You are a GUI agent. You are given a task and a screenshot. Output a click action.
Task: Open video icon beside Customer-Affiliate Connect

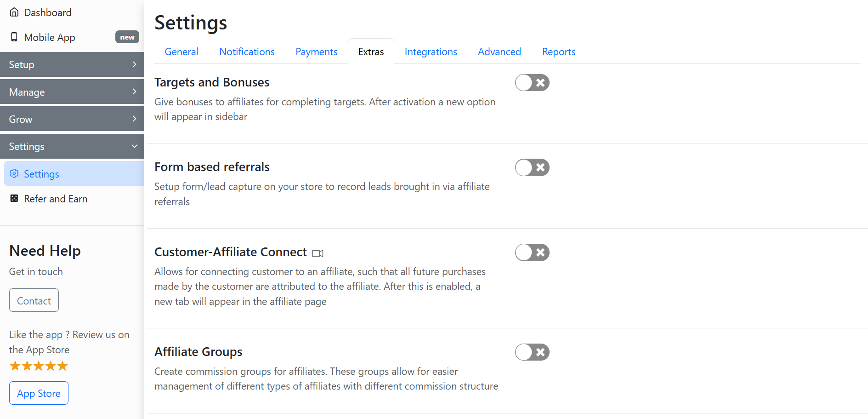pyautogui.click(x=318, y=253)
